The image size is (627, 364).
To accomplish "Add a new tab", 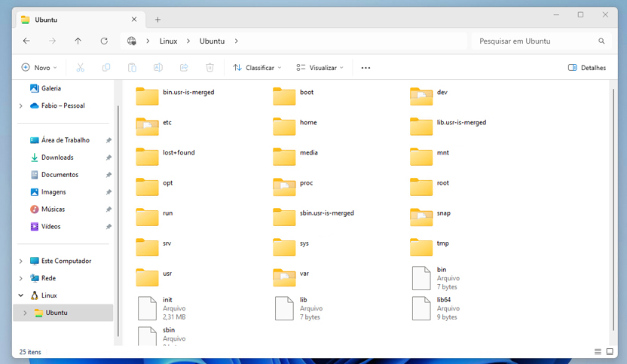I will (158, 20).
